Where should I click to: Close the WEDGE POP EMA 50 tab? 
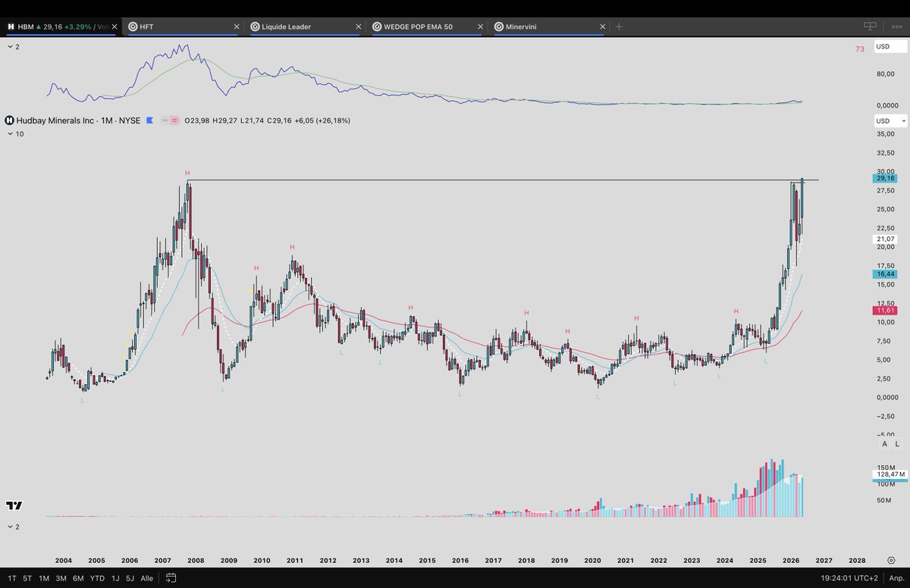click(x=480, y=27)
